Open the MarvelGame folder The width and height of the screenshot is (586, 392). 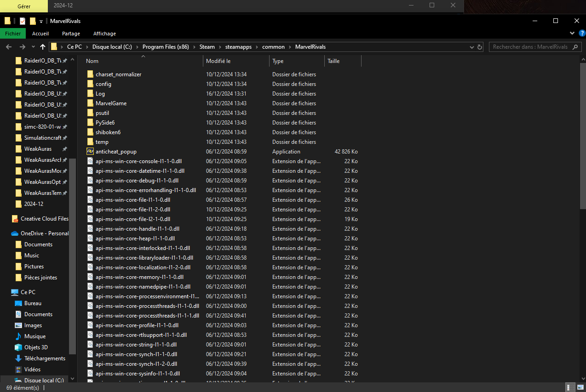(111, 103)
